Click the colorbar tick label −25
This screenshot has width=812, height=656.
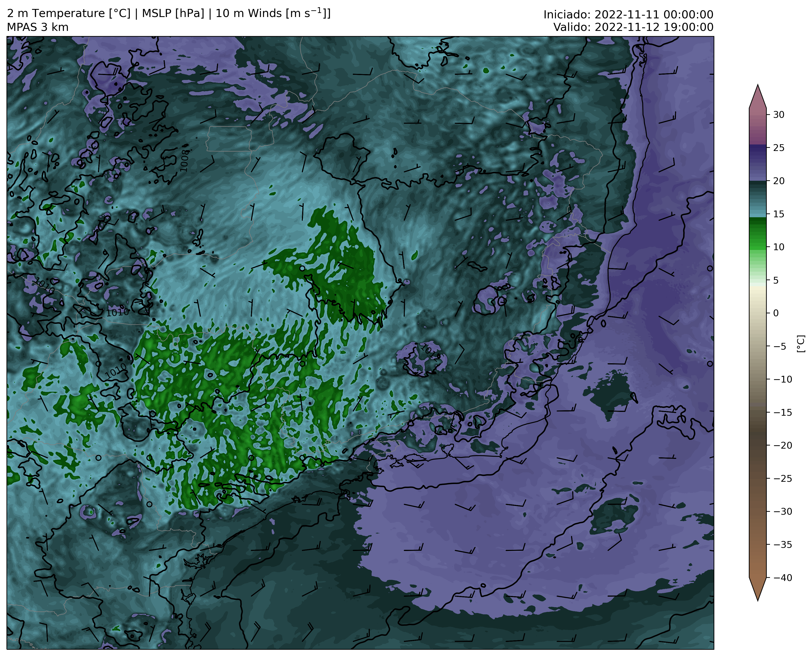(782, 479)
